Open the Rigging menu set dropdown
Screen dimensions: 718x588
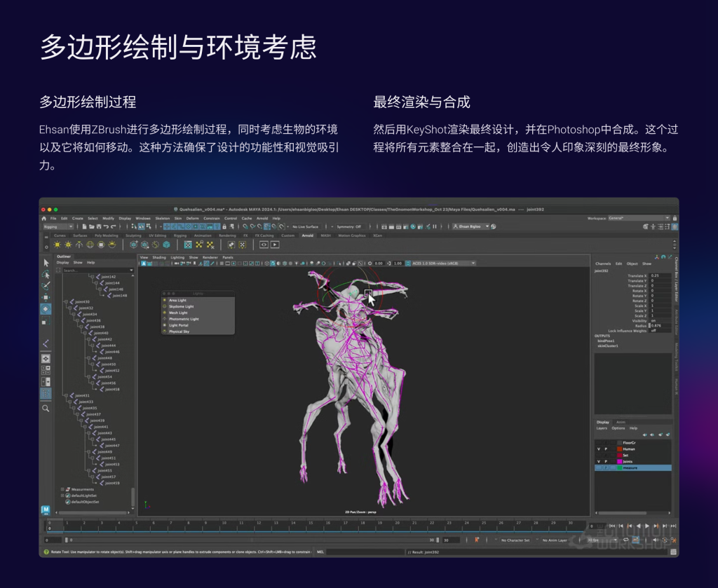pyautogui.click(x=58, y=226)
